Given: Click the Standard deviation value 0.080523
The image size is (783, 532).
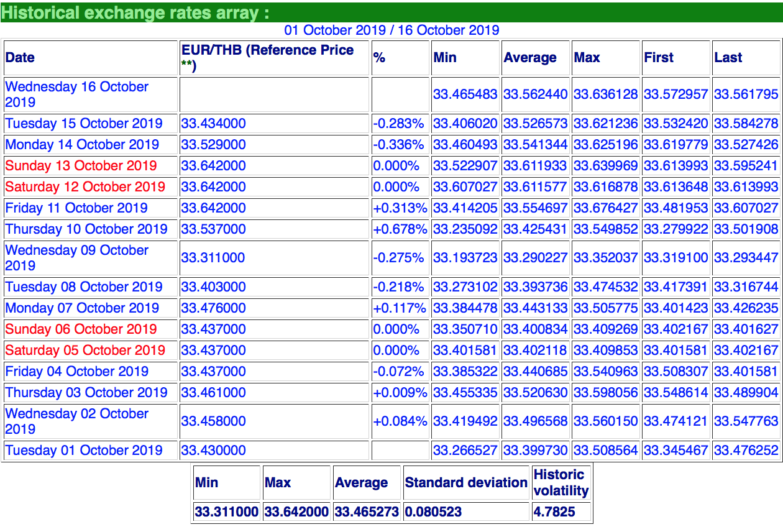Looking at the screenshot, I should tap(433, 512).
